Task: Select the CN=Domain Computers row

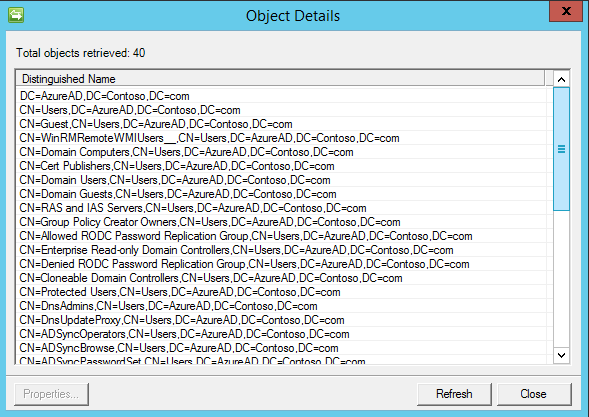Action: [x=282, y=152]
